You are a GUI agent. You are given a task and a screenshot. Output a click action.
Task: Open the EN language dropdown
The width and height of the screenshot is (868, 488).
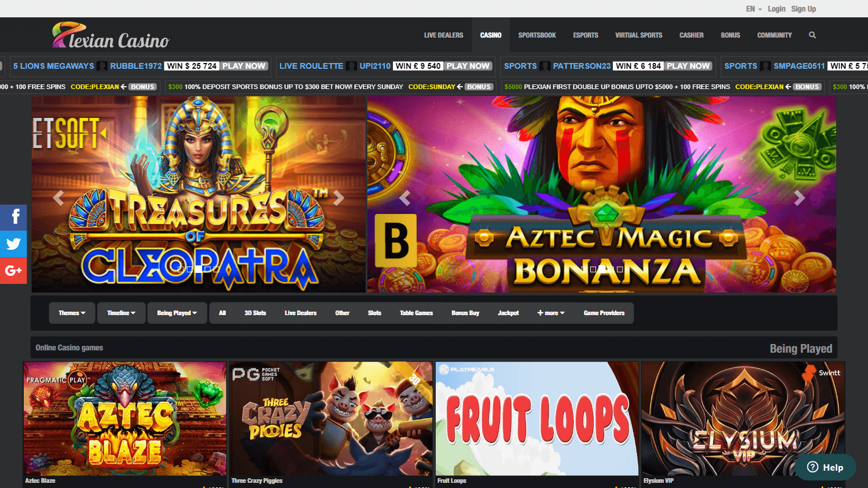point(753,9)
